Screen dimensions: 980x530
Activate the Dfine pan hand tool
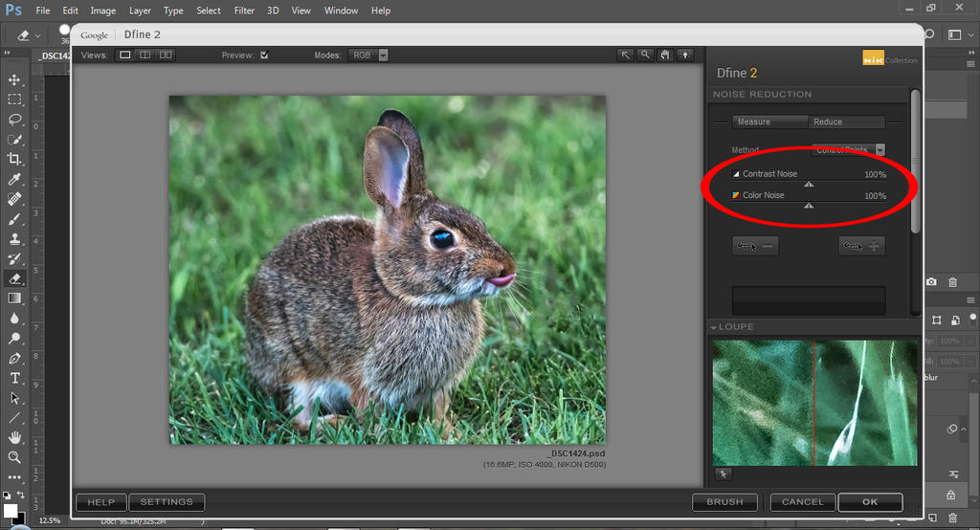pyautogui.click(x=665, y=55)
